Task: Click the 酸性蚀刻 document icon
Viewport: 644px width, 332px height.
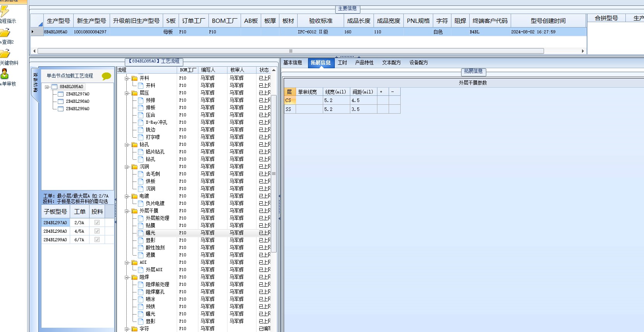Action: [x=141, y=248]
